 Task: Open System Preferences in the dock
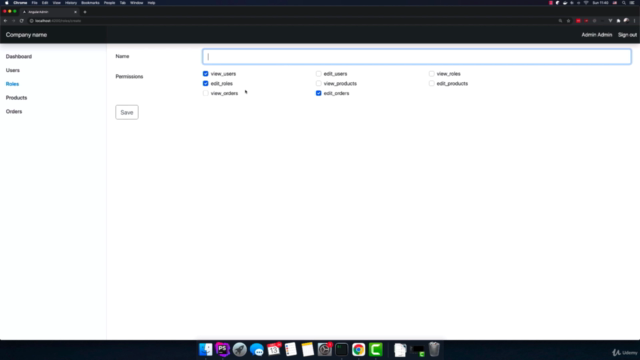325,350
